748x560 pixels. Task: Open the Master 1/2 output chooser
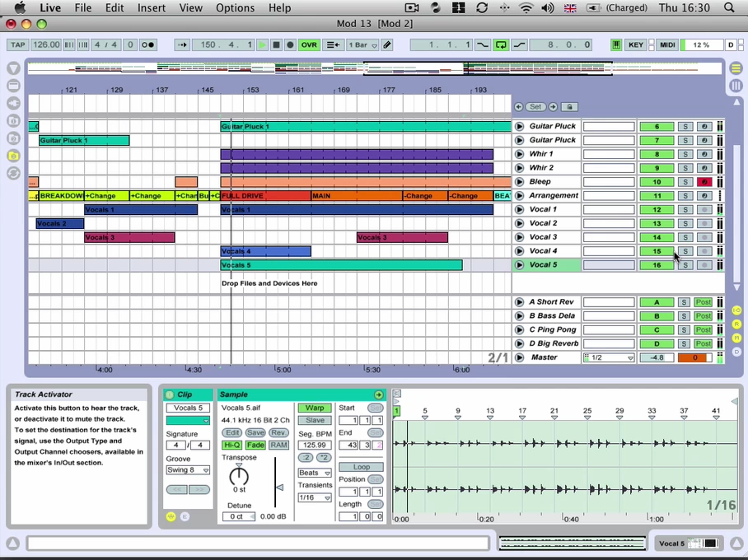pyautogui.click(x=609, y=357)
